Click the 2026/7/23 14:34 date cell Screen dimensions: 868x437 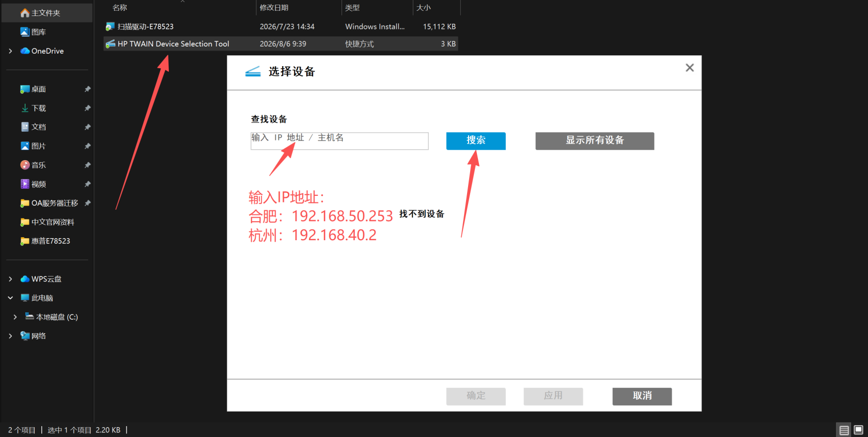point(287,26)
